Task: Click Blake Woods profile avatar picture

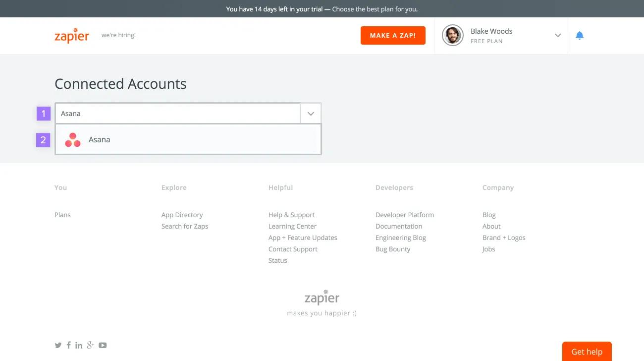Action: click(452, 35)
